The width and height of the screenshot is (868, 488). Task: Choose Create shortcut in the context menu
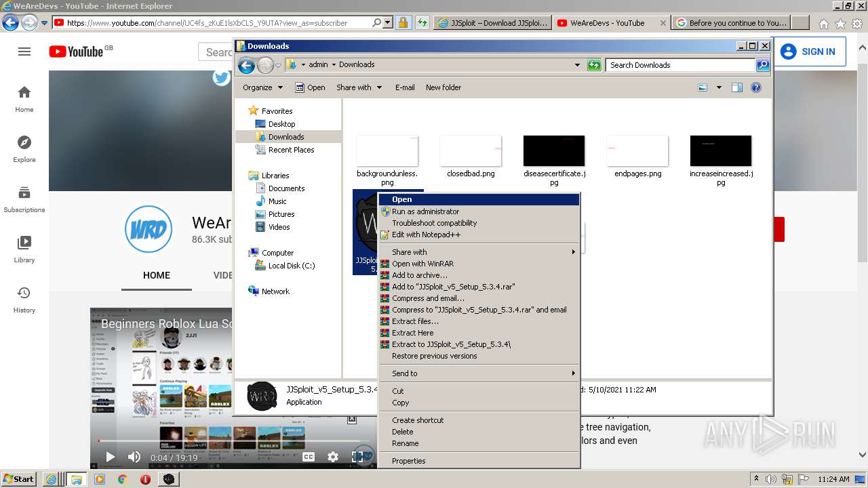pyautogui.click(x=479, y=420)
